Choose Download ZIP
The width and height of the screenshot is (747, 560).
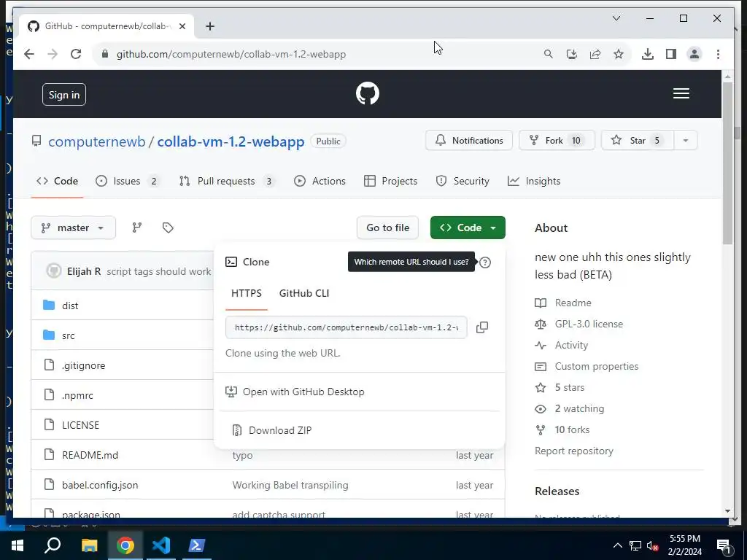[x=359, y=430]
